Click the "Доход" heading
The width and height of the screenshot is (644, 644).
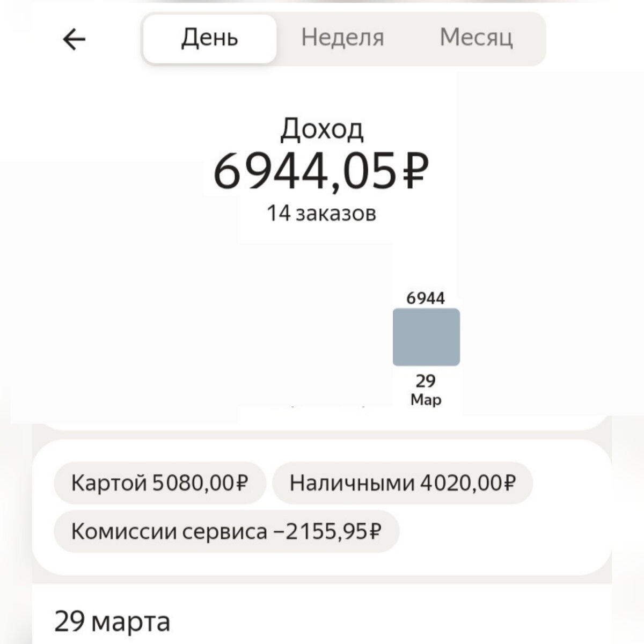click(x=322, y=129)
